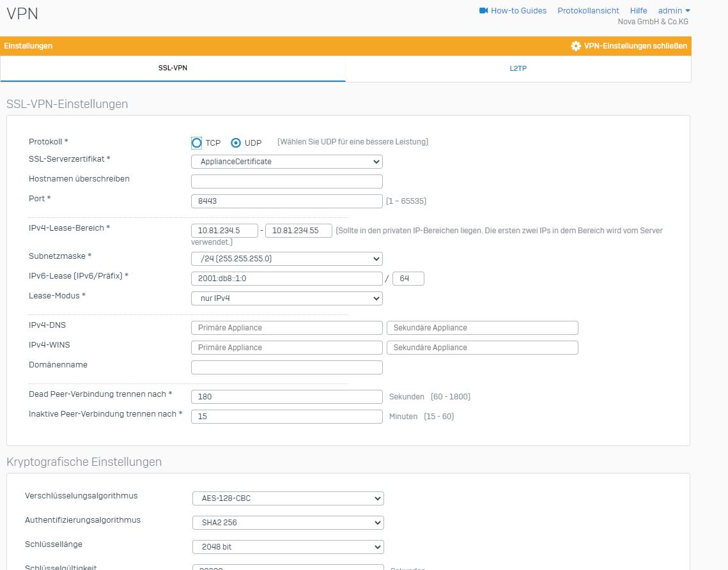
Task: Click the Schlüsselgültigkeit input field
Action: click(x=288, y=567)
